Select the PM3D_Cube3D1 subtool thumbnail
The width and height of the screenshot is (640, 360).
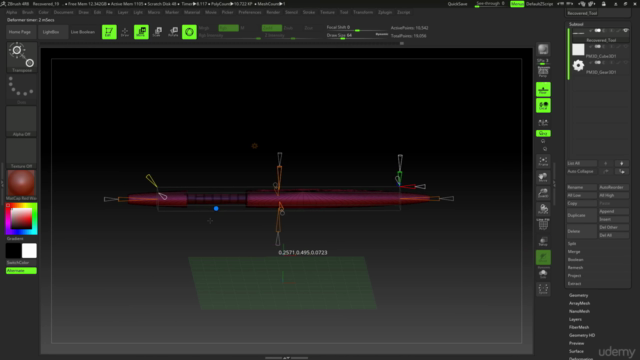coord(578,49)
